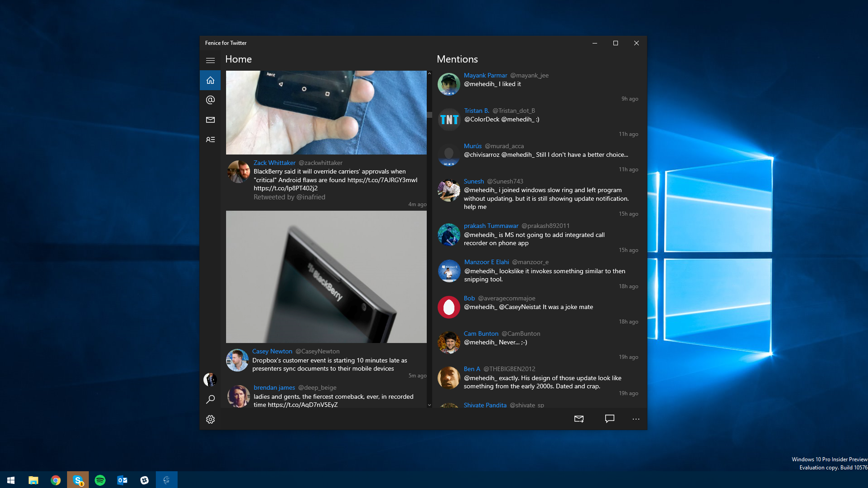The image size is (868, 488).
Task: Open link https://t.co/7AJRGY3mwl in tweet
Action: tap(382, 180)
